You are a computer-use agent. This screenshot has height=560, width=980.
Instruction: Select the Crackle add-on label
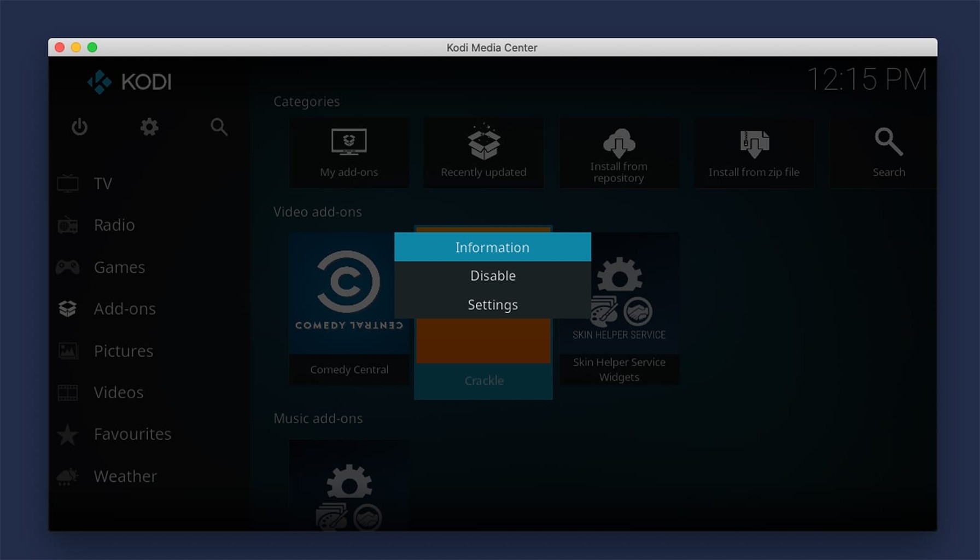click(484, 381)
